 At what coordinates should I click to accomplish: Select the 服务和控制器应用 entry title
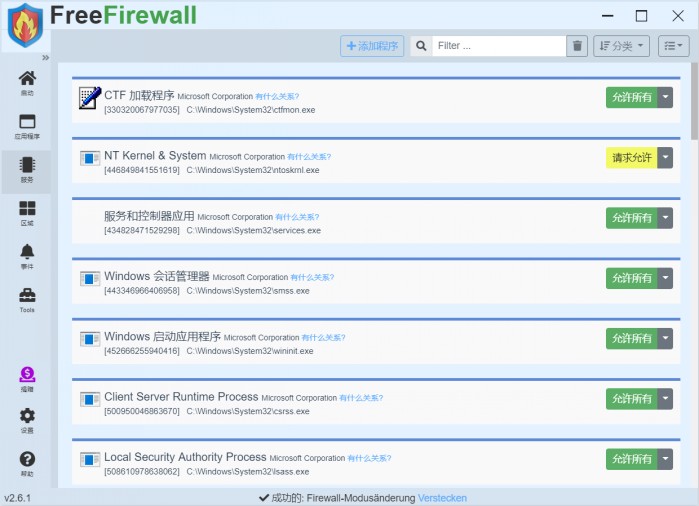coord(149,216)
